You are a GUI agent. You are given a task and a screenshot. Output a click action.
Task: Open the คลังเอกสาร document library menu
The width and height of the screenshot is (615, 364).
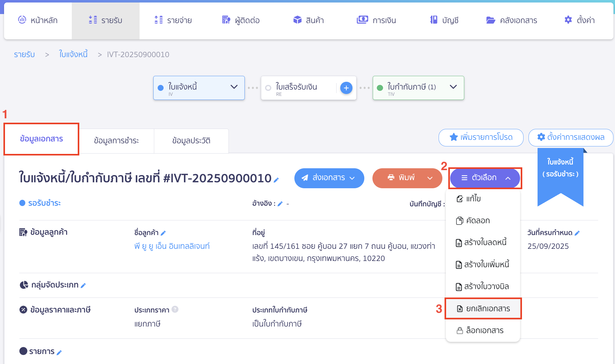coord(512,20)
